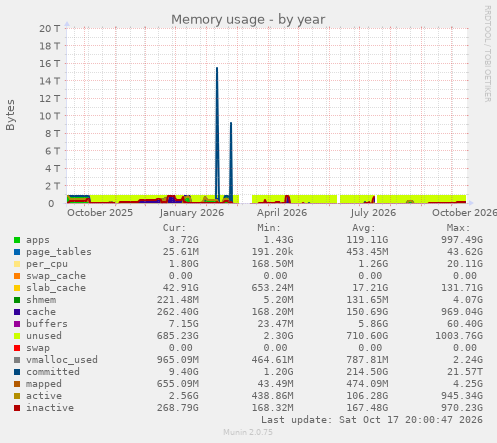This screenshot has width=497, height=443.
Task: Click active max value 945.34G
Action: click(x=462, y=396)
